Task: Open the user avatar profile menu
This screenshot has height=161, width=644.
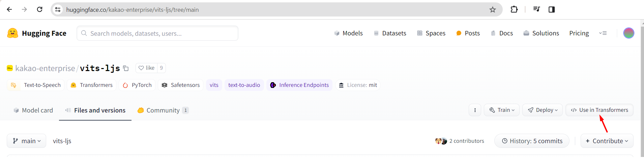Action: [628, 33]
